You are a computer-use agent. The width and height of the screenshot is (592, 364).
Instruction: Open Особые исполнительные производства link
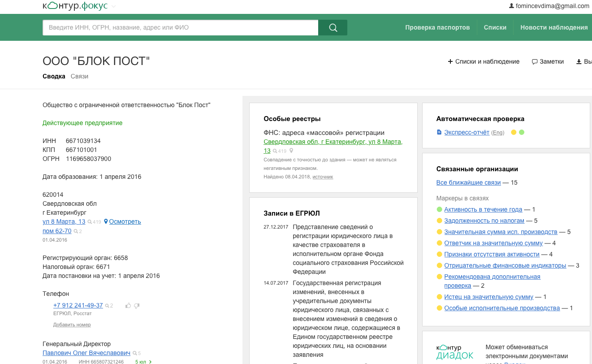click(x=502, y=308)
